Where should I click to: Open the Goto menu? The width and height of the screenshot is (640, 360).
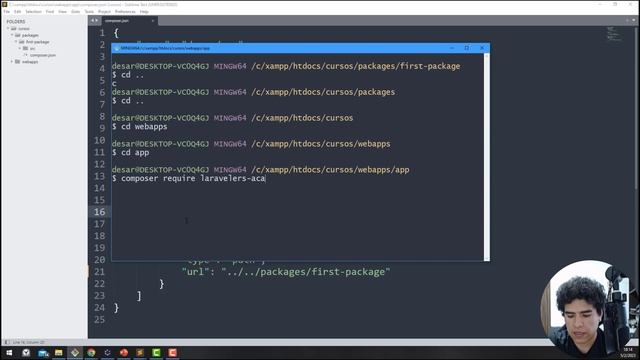[x=76, y=12]
